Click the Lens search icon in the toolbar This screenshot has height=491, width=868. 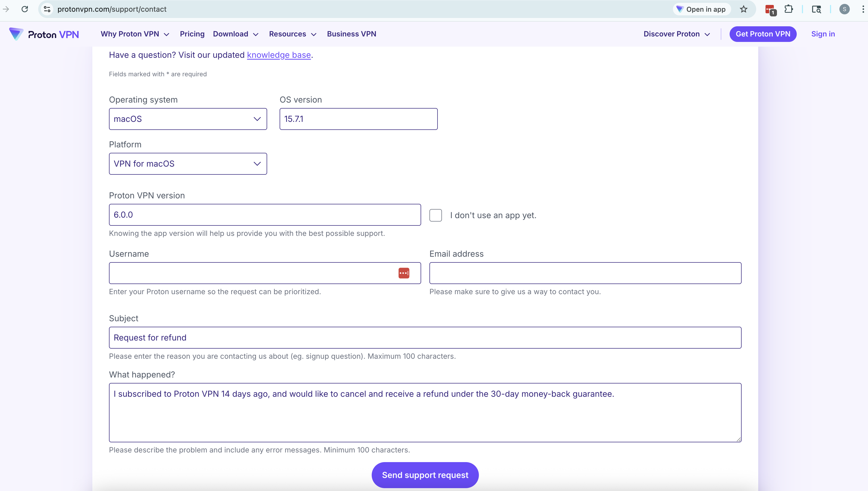point(816,9)
